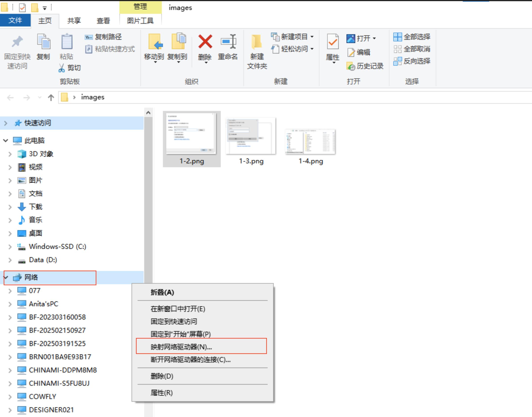Click the Properties checkmark icon

pos(333,42)
